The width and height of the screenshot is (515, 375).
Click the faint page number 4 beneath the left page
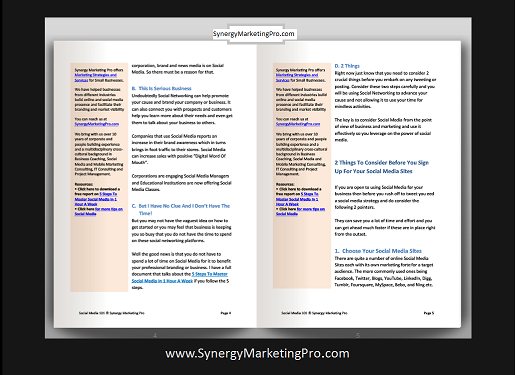tap(155, 335)
